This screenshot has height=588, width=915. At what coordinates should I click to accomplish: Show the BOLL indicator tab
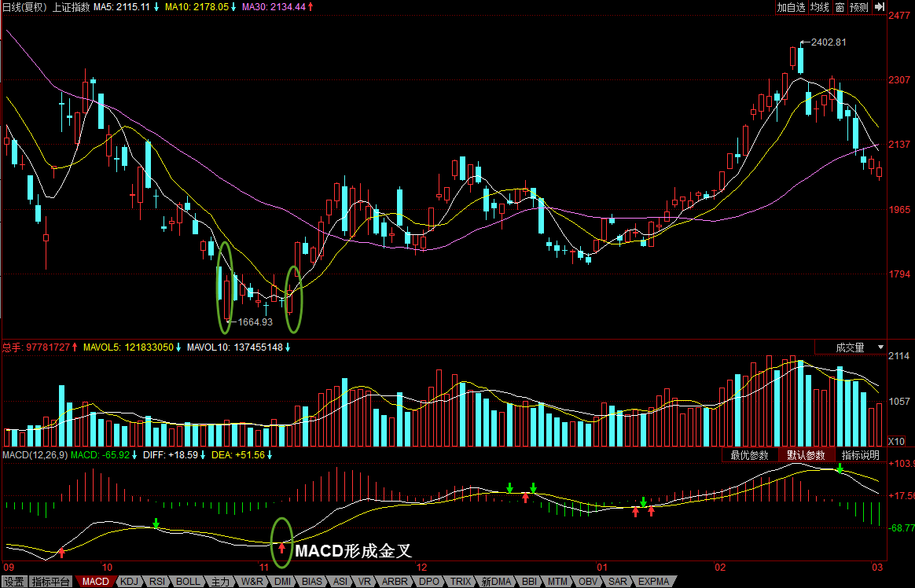pyautogui.click(x=188, y=582)
